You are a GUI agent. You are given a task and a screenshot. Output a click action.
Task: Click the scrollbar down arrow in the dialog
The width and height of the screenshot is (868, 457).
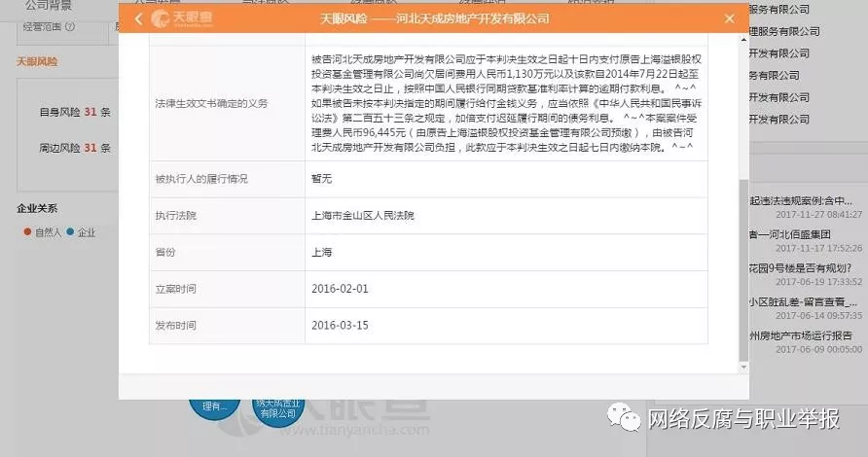tap(743, 367)
